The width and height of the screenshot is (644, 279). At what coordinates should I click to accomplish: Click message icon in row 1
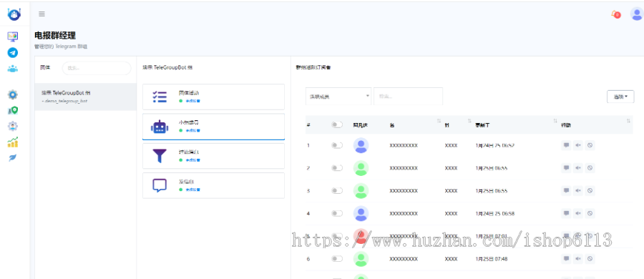(x=567, y=145)
